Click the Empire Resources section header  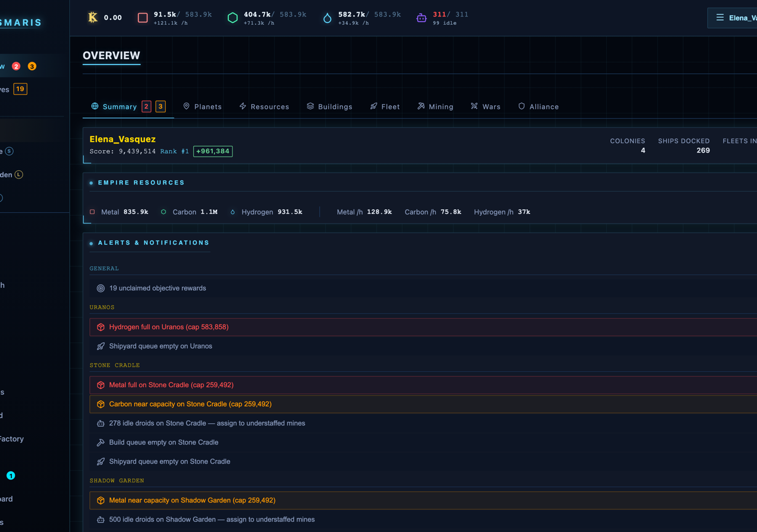click(x=141, y=183)
